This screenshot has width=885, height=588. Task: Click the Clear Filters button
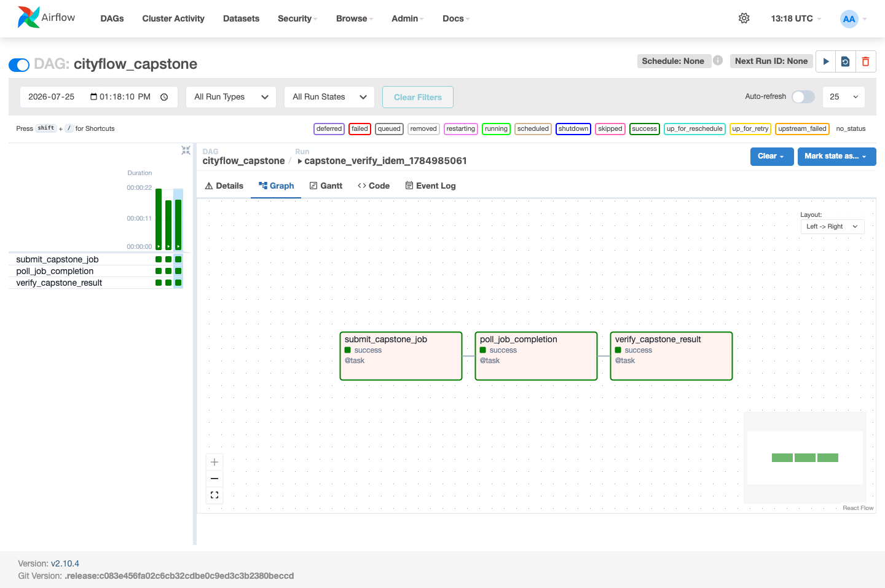pyautogui.click(x=418, y=97)
